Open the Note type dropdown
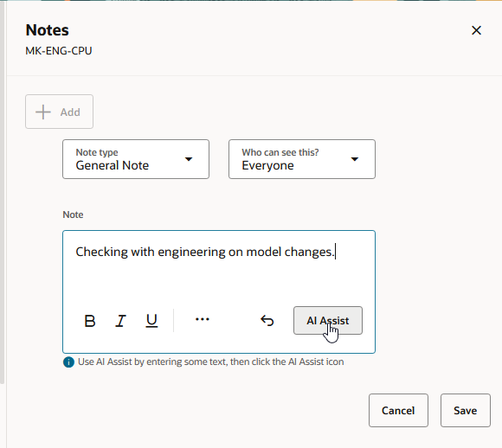The image size is (502, 448). coord(136,159)
